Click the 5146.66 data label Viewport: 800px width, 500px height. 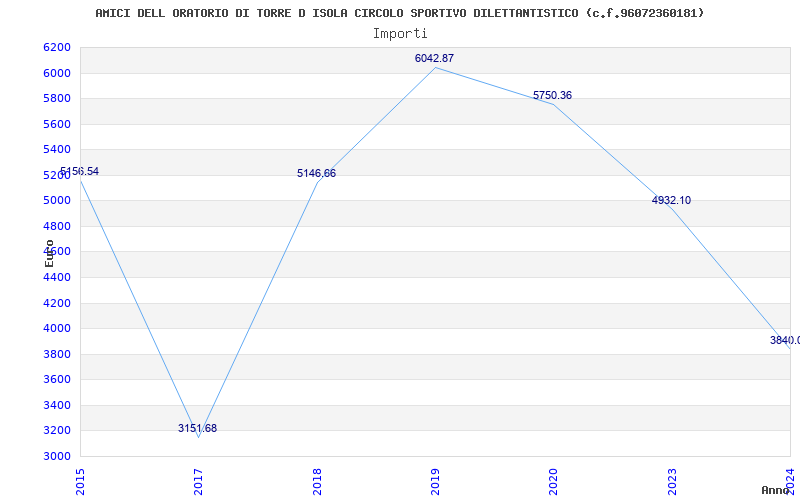(x=316, y=173)
